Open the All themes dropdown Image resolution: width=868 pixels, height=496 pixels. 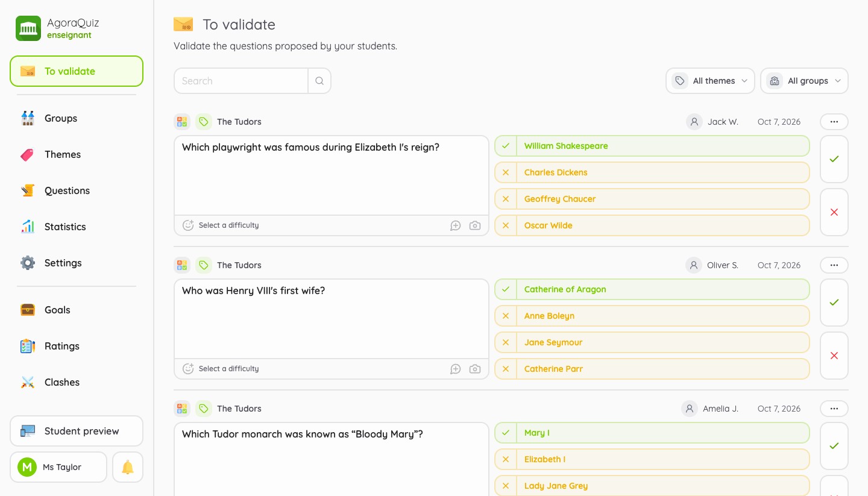[x=710, y=81]
